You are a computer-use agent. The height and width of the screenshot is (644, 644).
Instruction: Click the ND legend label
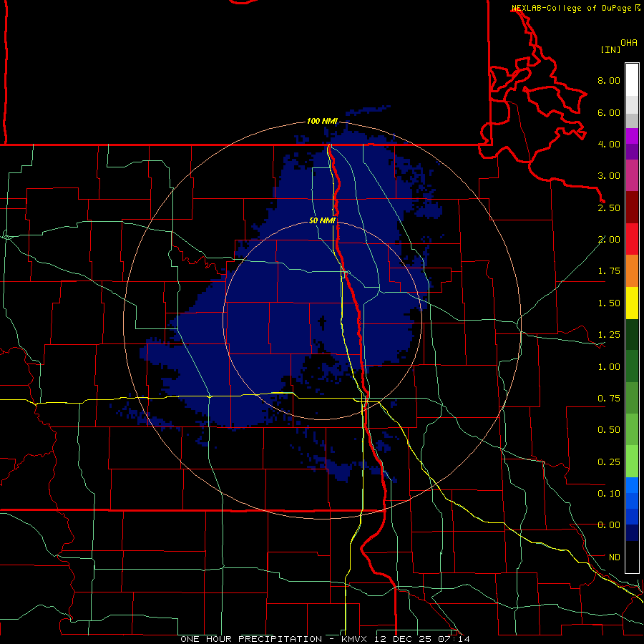615,557
